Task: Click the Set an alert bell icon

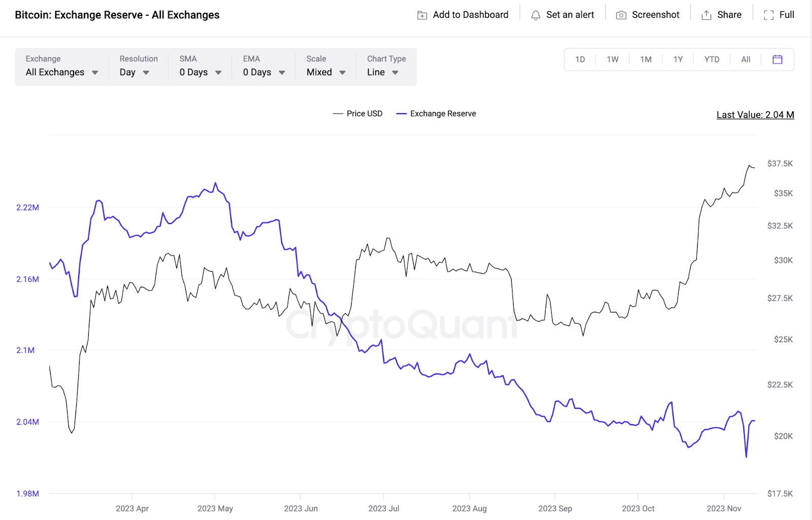Action: [535, 15]
